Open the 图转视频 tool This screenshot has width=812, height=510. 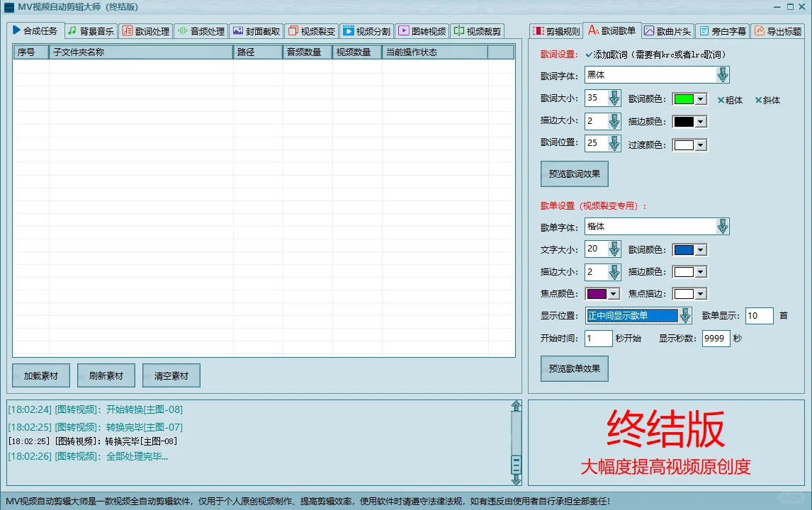423,30
